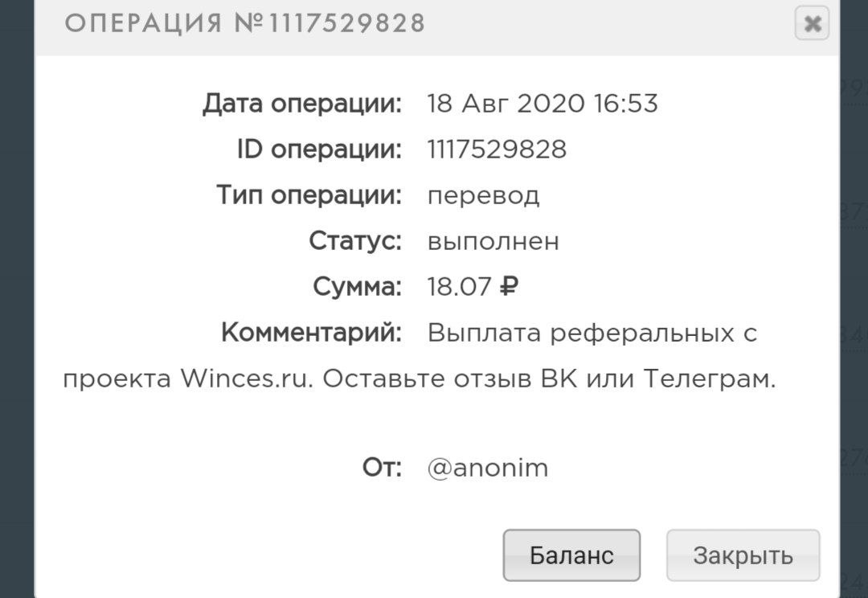
Task: Click the status value выполнен
Action: 493,241
